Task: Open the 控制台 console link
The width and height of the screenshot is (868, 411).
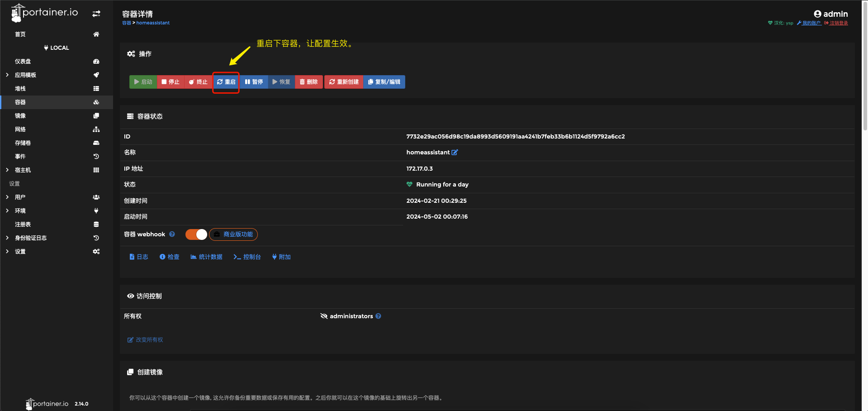Action: (x=247, y=257)
